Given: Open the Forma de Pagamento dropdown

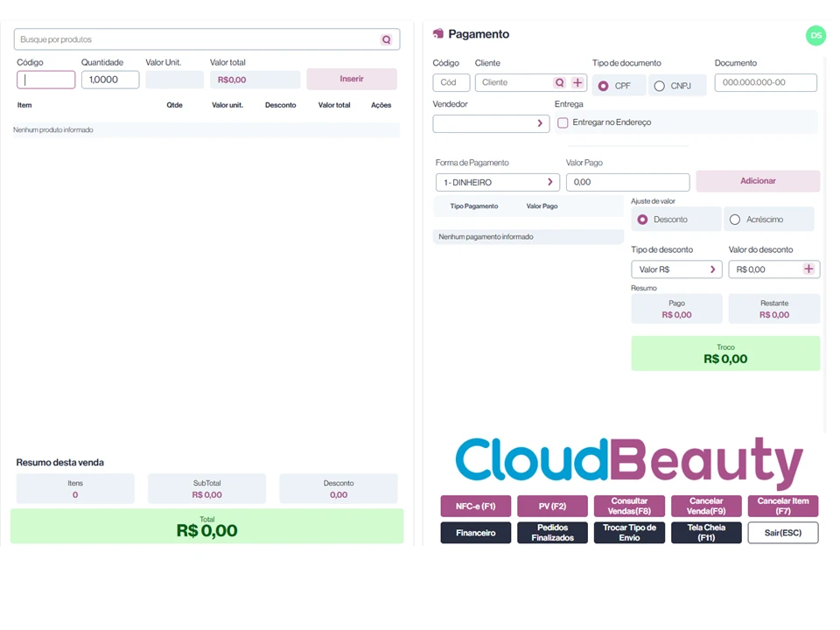Looking at the screenshot, I should click(x=497, y=182).
